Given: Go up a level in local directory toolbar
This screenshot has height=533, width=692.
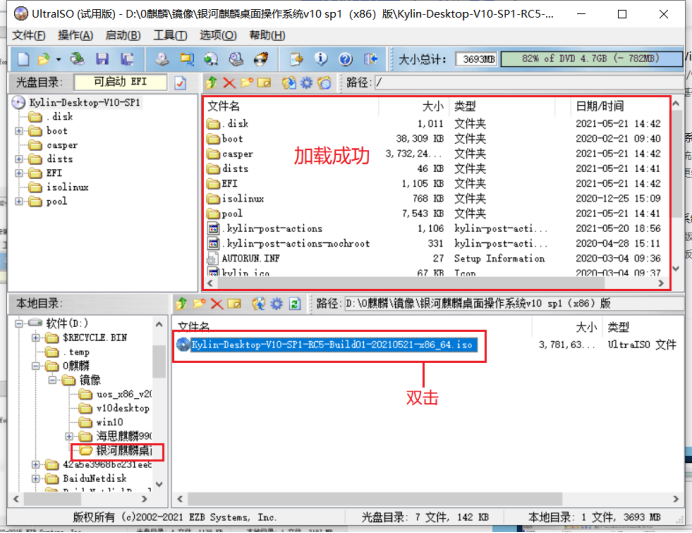Looking at the screenshot, I should [x=181, y=304].
